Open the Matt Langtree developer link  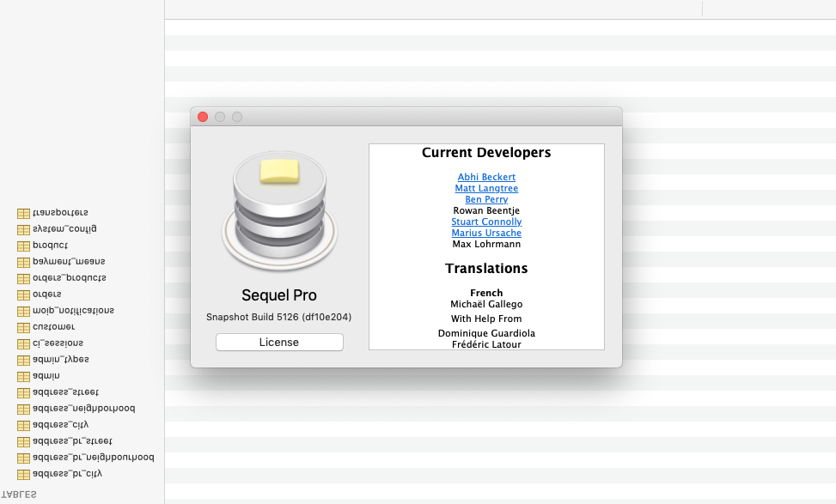(486, 188)
